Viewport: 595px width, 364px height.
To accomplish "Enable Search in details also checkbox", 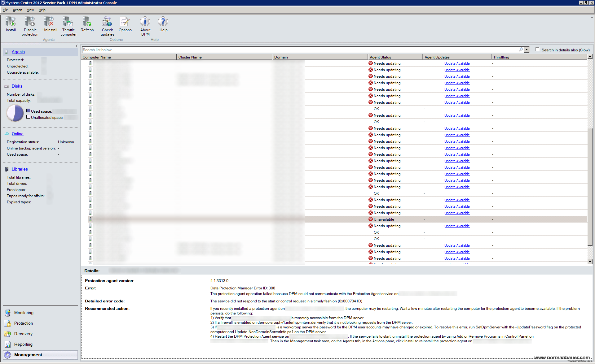I will click(x=537, y=50).
